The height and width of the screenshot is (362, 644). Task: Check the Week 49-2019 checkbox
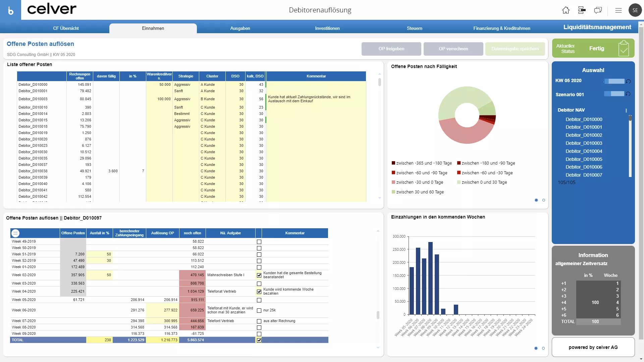(259, 242)
